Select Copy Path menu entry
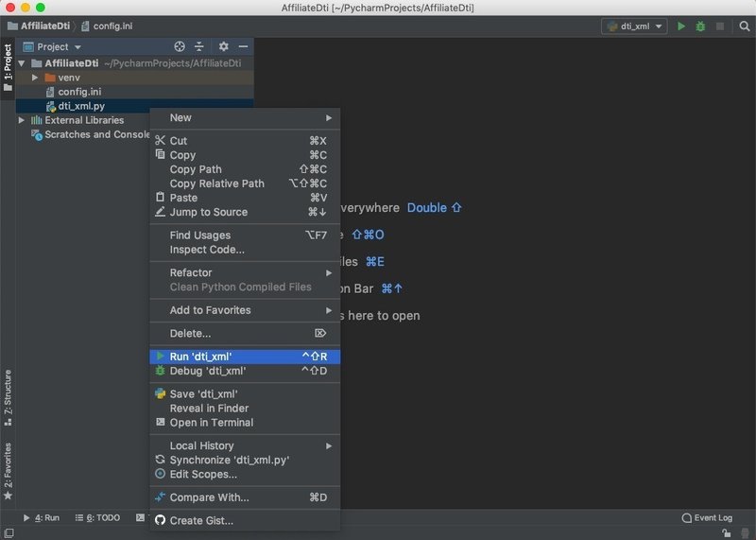Screen dimensions: 756x540 click(x=245, y=169)
